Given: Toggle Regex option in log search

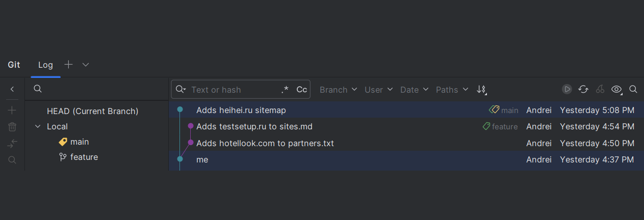Looking at the screenshot, I should pyautogui.click(x=285, y=90).
